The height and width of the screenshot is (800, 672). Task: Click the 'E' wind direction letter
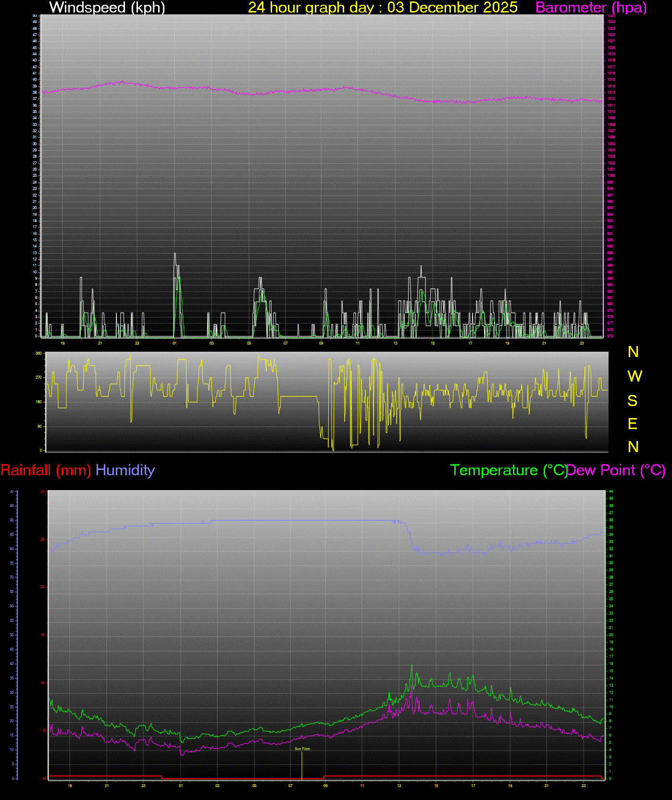tap(633, 424)
